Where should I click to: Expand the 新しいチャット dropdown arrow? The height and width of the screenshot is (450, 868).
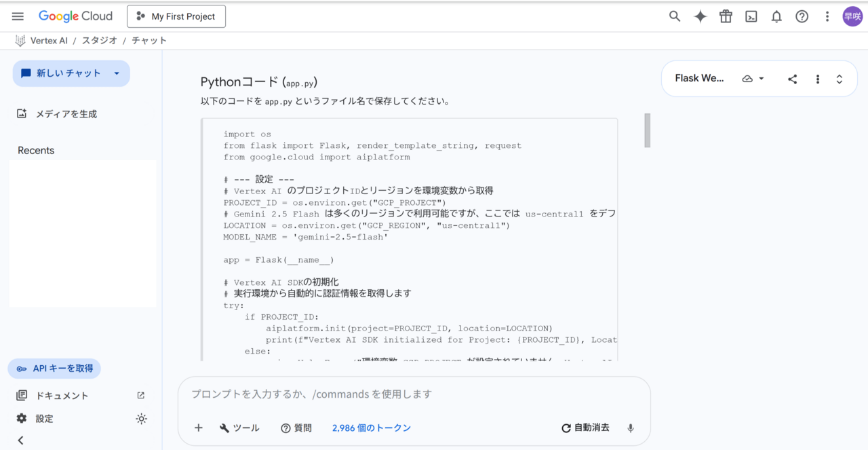click(x=117, y=73)
